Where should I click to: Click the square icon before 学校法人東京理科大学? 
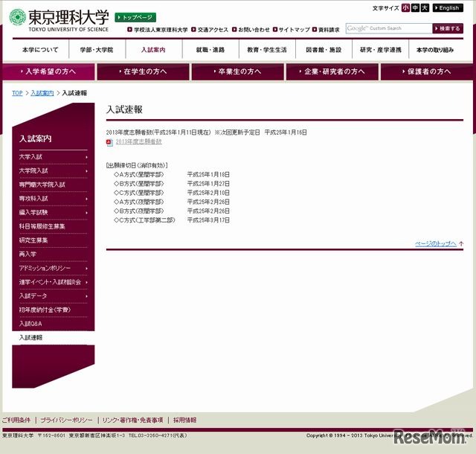pos(129,30)
